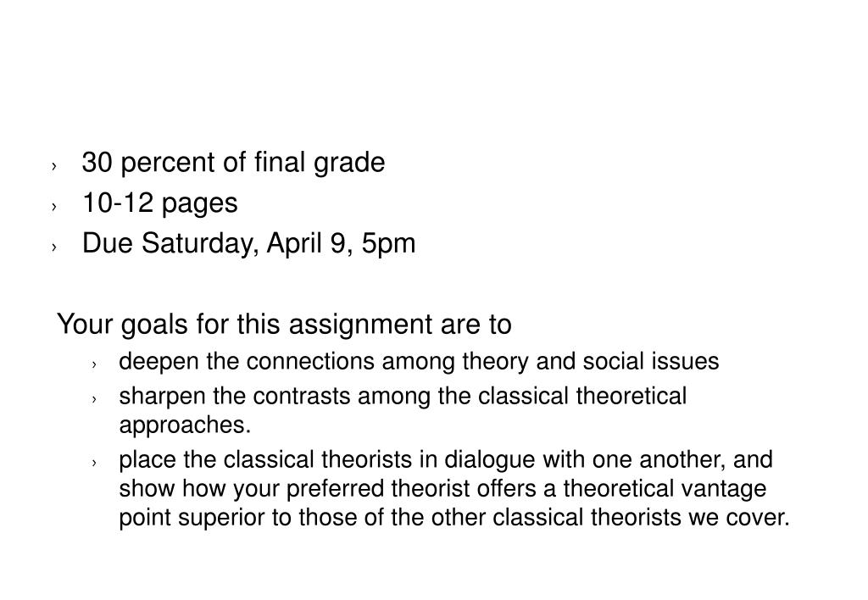
Task: Click the bullet before 'place the classical theorists'
Action: click(94, 463)
